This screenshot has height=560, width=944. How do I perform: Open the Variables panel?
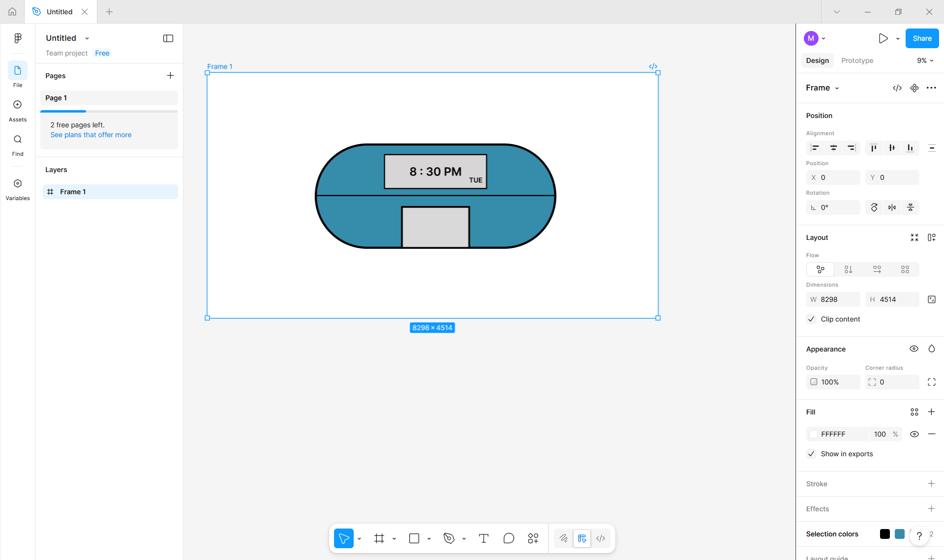[17, 188]
